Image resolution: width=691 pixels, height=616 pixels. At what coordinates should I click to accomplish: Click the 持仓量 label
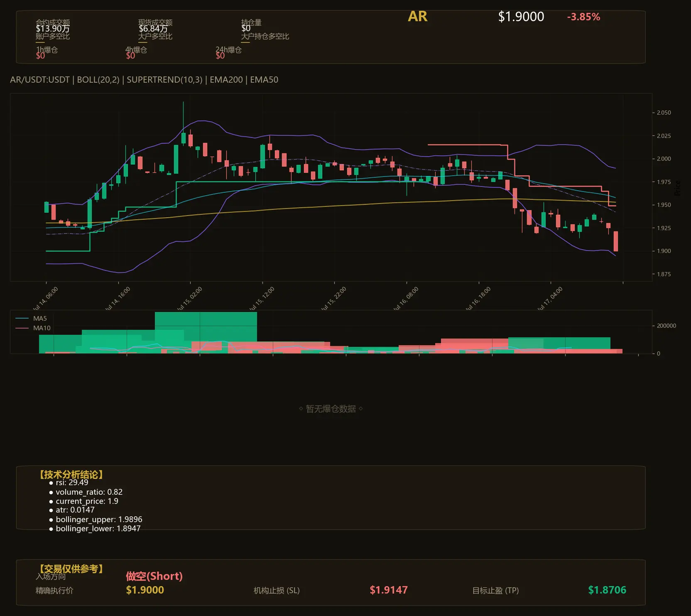[251, 22]
